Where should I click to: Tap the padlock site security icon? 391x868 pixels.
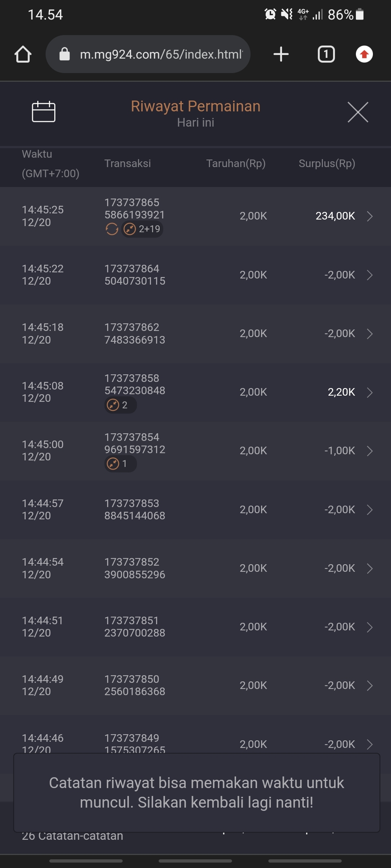[x=64, y=54]
